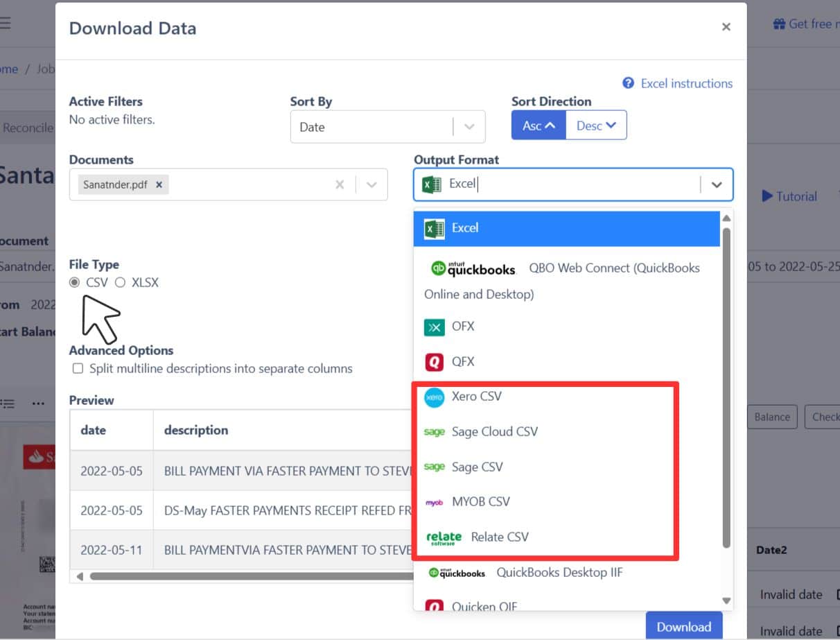Open Tutorial link in background page
Image resolution: width=840 pixels, height=640 pixels.
(x=789, y=196)
